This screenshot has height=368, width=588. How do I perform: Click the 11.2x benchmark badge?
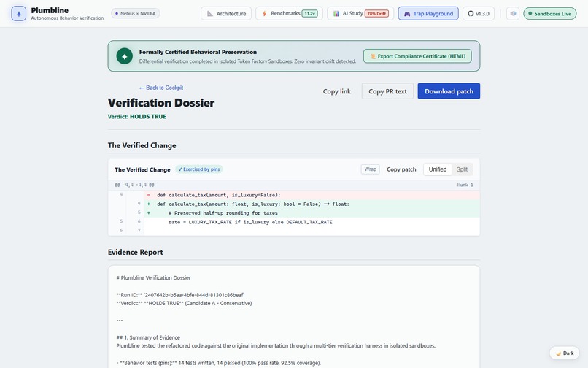[310, 14]
